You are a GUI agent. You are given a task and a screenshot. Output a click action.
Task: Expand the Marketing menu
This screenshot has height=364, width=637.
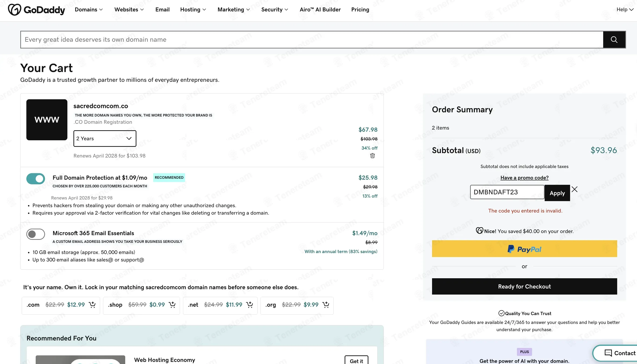click(234, 10)
